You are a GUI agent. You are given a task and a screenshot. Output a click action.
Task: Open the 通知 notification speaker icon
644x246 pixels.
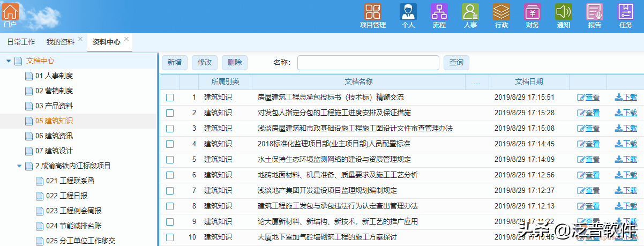coord(564,11)
